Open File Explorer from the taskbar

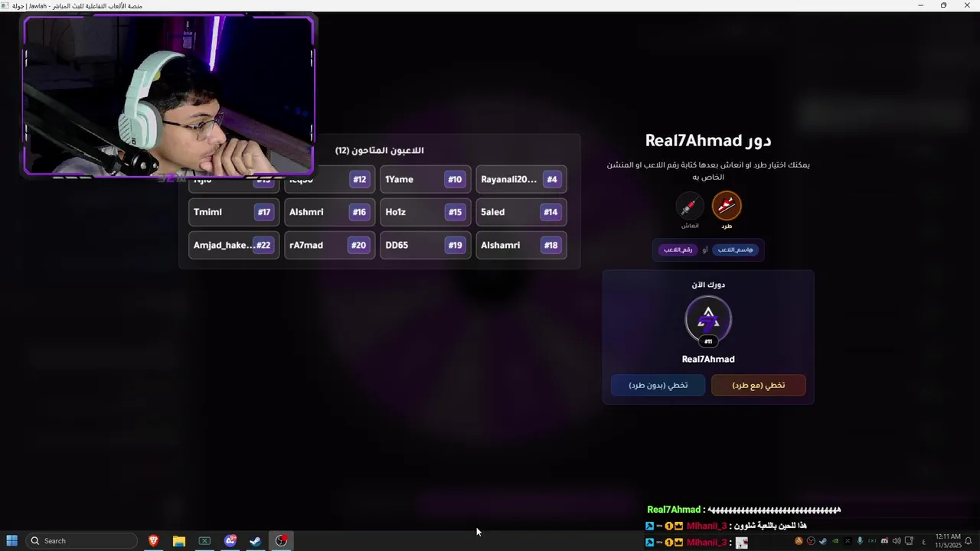pyautogui.click(x=179, y=541)
